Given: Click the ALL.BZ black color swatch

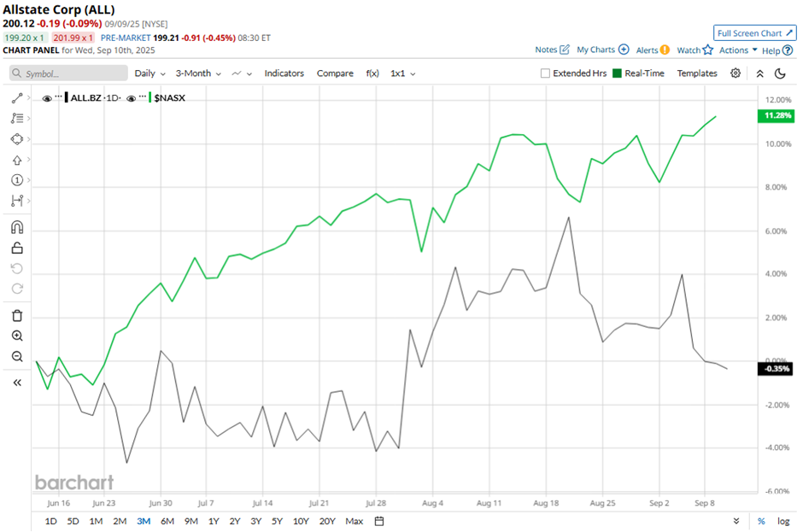Looking at the screenshot, I should [x=67, y=97].
